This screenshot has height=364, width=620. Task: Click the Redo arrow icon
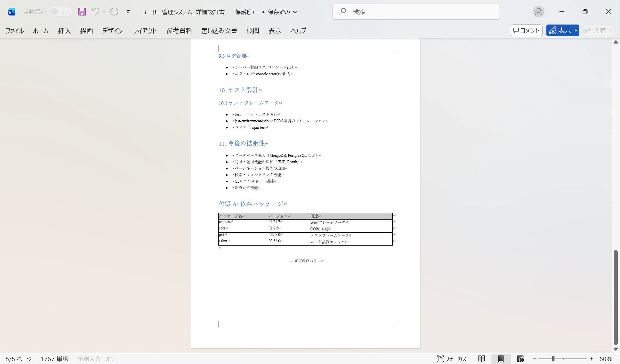point(114,12)
